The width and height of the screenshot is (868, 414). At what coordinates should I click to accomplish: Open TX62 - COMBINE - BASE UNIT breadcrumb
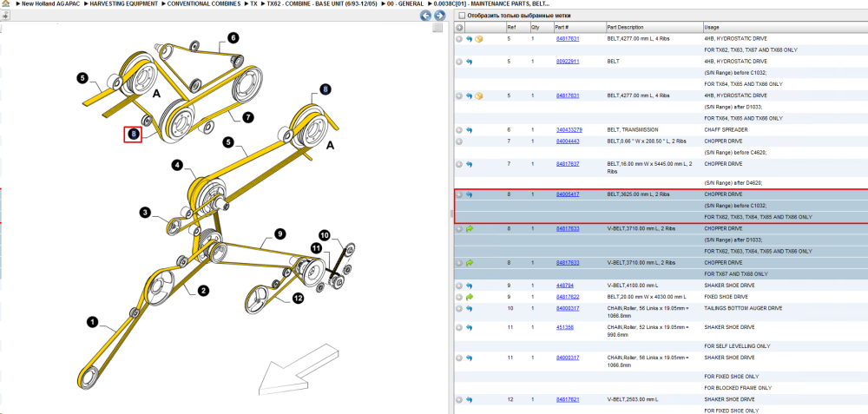point(320,3)
